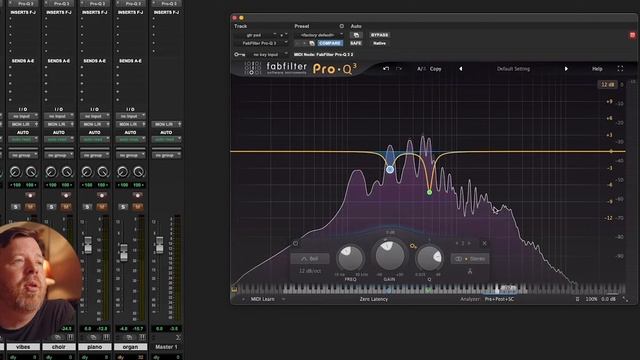Screen dimensions: 640x360
Task: Toggle the BYPASS button
Action: coord(380,35)
